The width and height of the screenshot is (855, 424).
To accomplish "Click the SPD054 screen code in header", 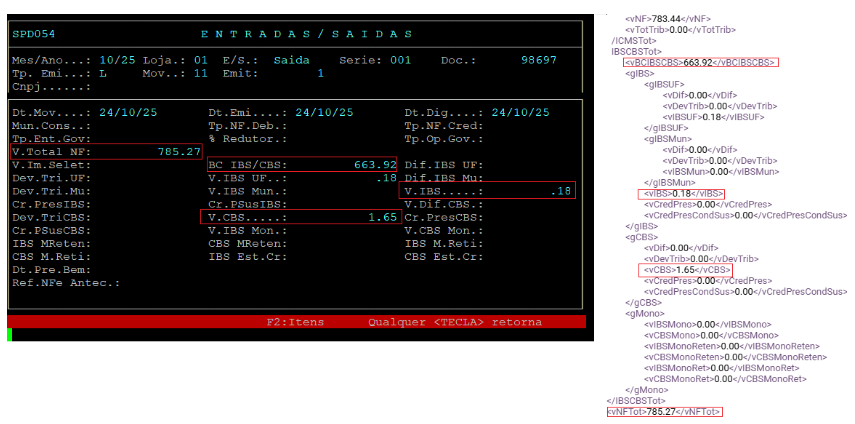I will pos(34,33).
